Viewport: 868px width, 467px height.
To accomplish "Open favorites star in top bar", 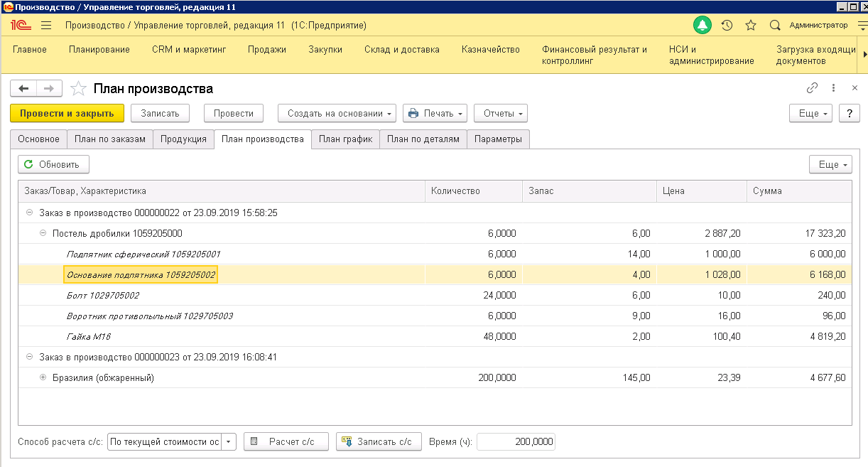I will point(751,26).
